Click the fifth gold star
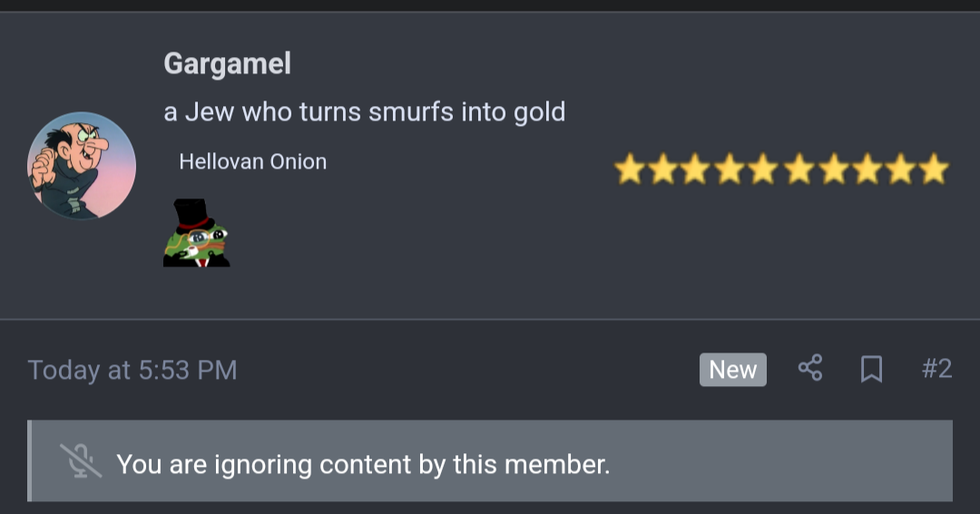Viewport: 980px width, 514px height. 764,170
